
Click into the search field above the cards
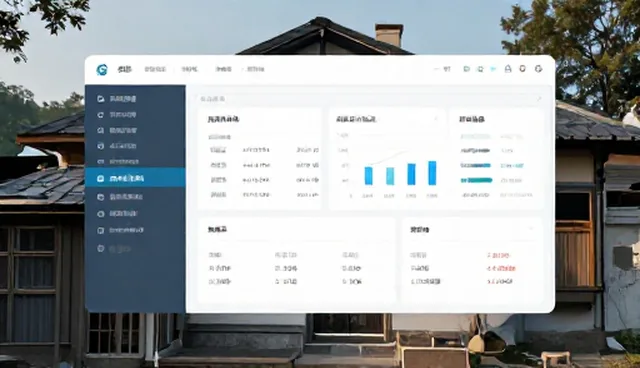(x=369, y=99)
